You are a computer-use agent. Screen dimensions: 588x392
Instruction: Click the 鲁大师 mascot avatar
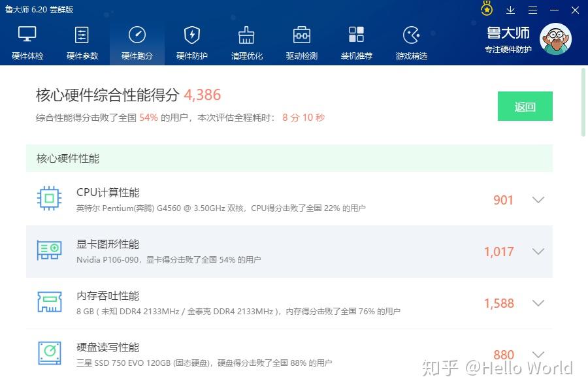tap(555, 40)
